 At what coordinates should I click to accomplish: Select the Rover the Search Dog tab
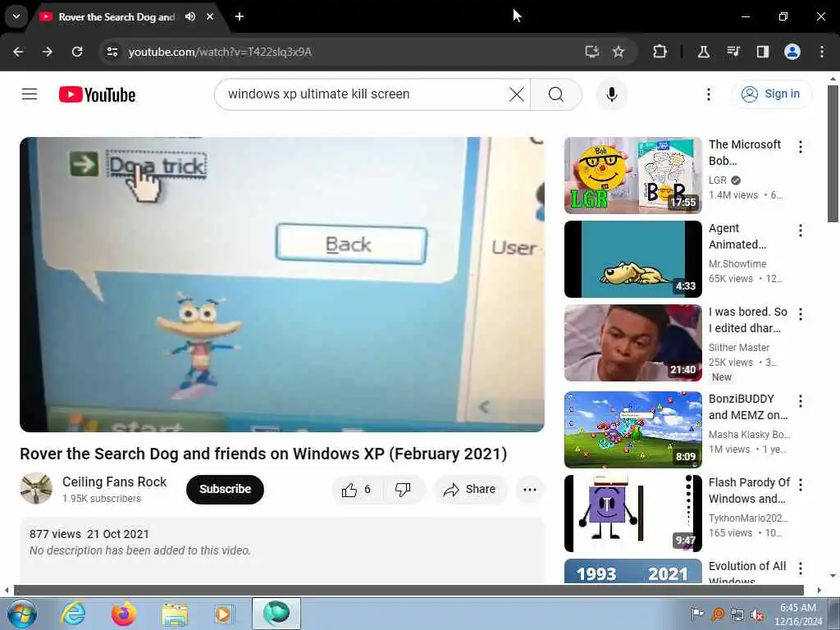[116, 16]
